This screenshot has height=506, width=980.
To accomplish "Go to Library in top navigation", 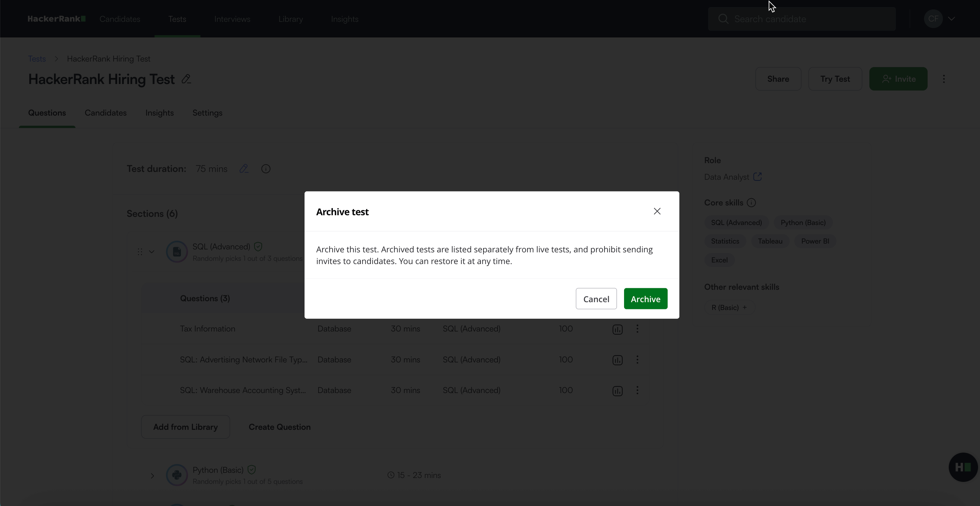I will pos(290,19).
